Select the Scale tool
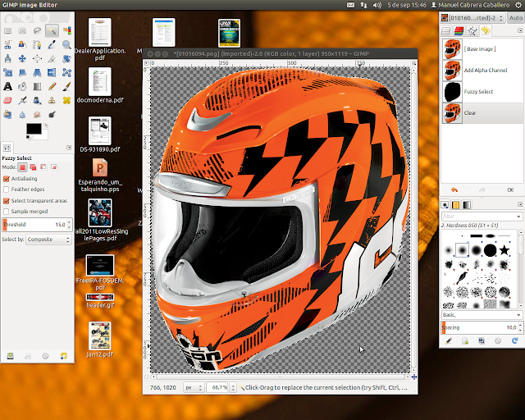Image resolution: width=525 pixels, height=420 pixels. point(7,72)
